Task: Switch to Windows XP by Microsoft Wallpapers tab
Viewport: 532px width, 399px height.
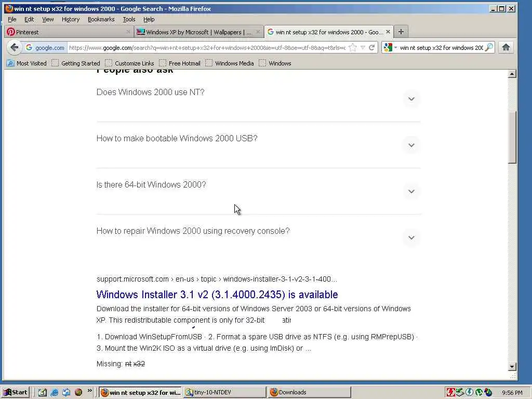Action: click(198, 32)
